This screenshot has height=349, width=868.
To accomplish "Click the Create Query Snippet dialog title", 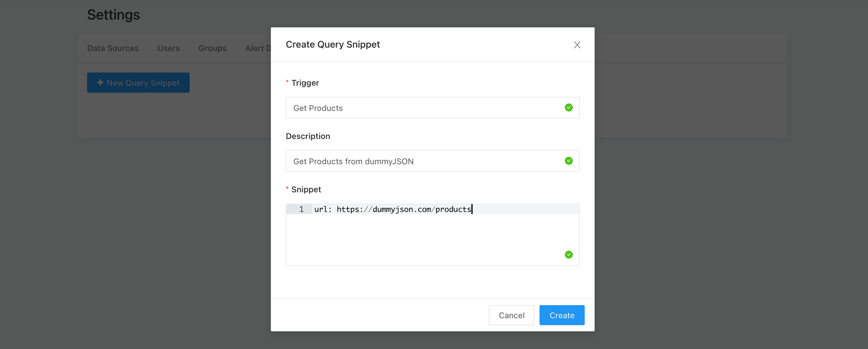I will click(332, 44).
